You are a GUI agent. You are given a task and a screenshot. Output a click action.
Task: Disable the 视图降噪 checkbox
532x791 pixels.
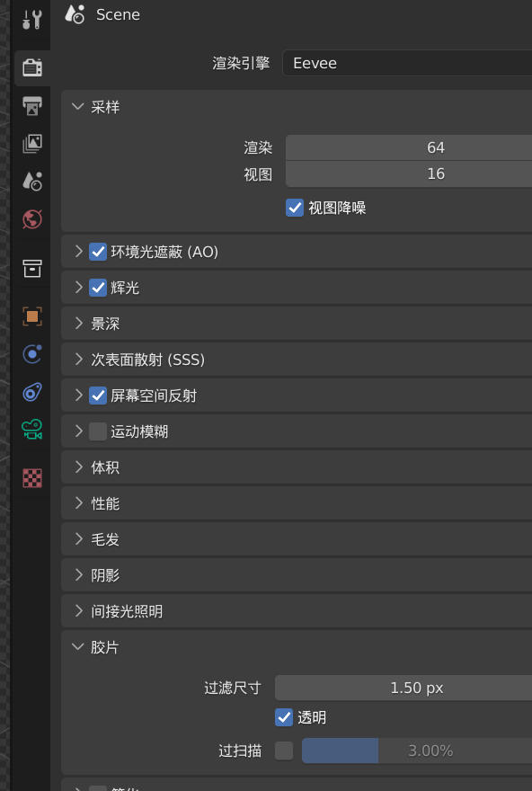tap(295, 208)
